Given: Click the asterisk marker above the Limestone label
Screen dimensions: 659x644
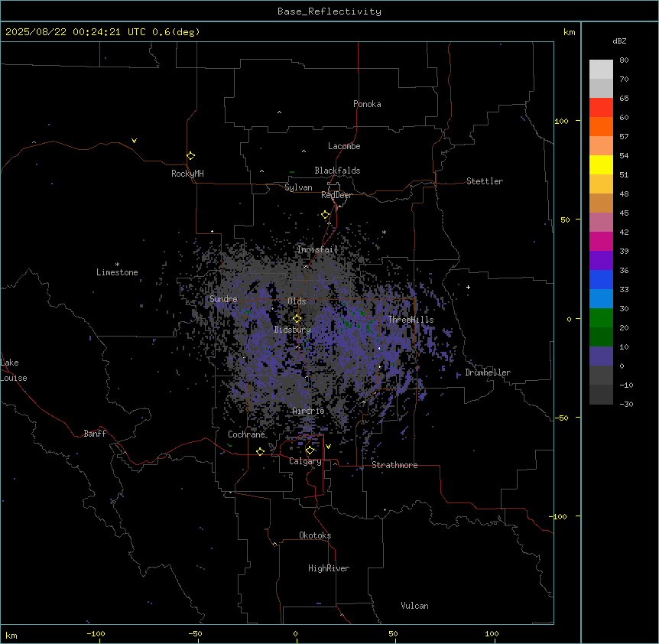Looking at the screenshot, I should pyautogui.click(x=117, y=265).
